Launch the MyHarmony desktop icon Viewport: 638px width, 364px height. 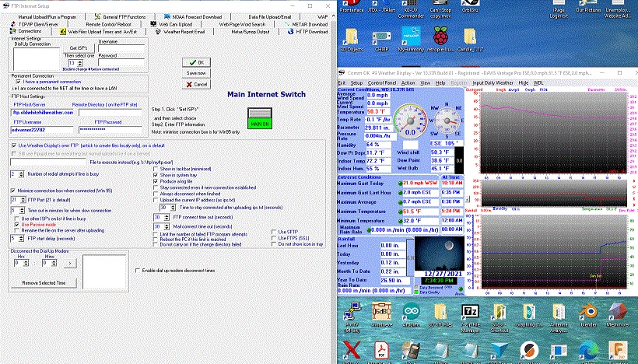point(411,40)
